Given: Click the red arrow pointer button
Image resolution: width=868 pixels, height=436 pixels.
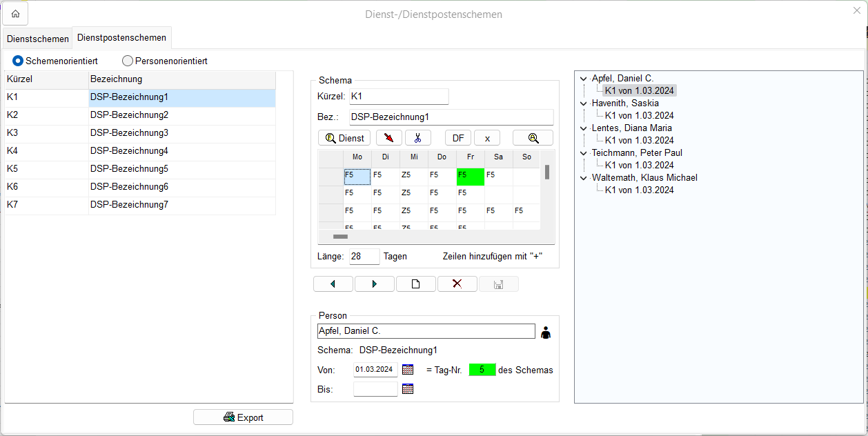Looking at the screenshot, I should [x=389, y=138].
